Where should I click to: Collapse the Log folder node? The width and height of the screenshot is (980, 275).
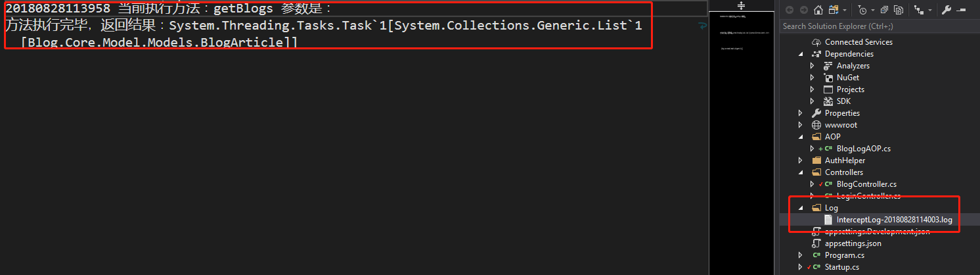tap(801, 208)
